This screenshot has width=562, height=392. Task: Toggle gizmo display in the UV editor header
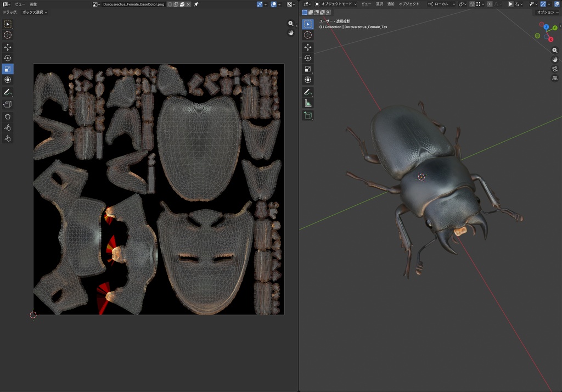[259, 4]
